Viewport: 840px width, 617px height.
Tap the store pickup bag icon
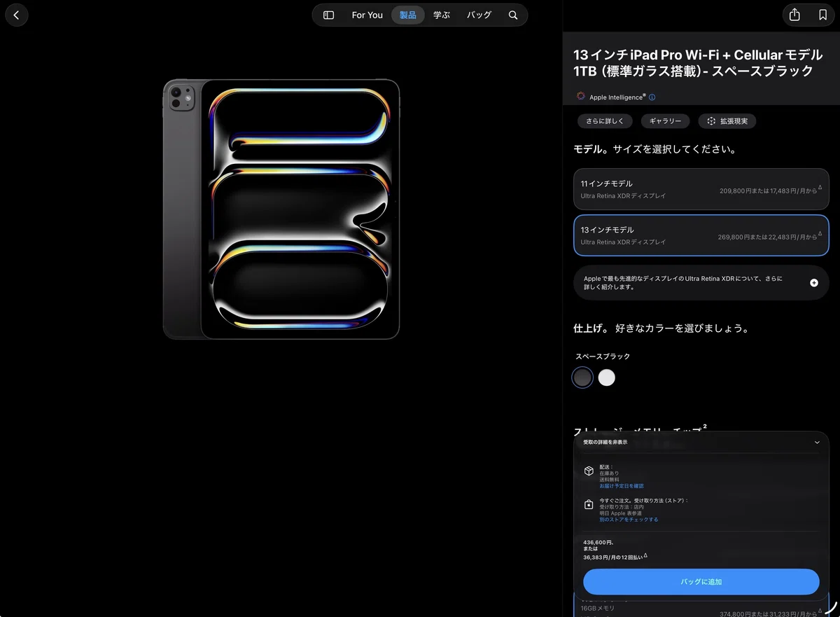click(x=589, y=504)
